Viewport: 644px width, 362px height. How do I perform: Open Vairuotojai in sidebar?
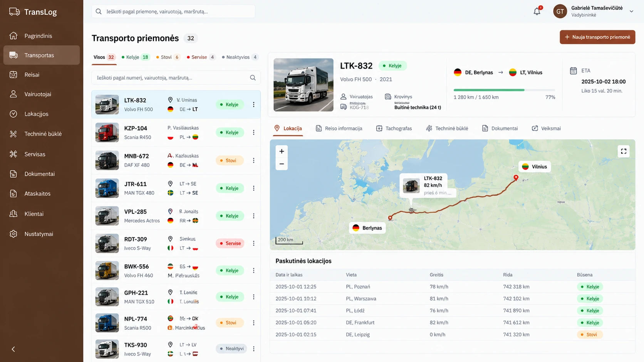tap(42, 94)
